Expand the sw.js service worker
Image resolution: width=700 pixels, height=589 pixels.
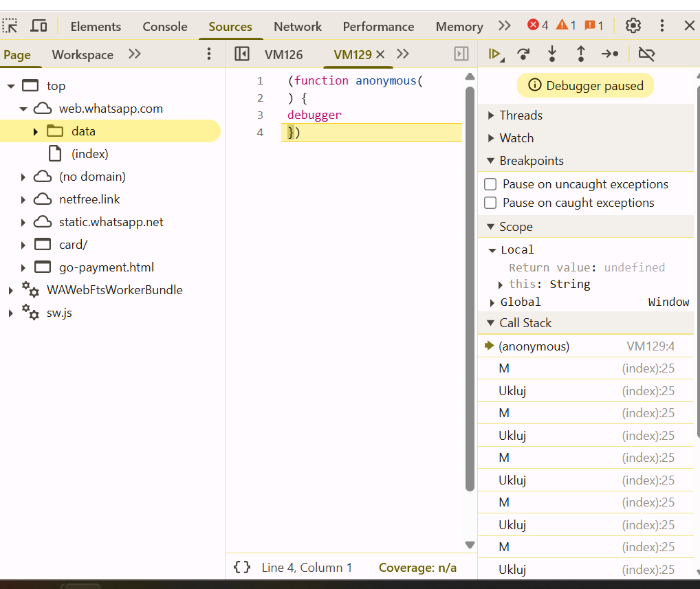tap(10, 313)
